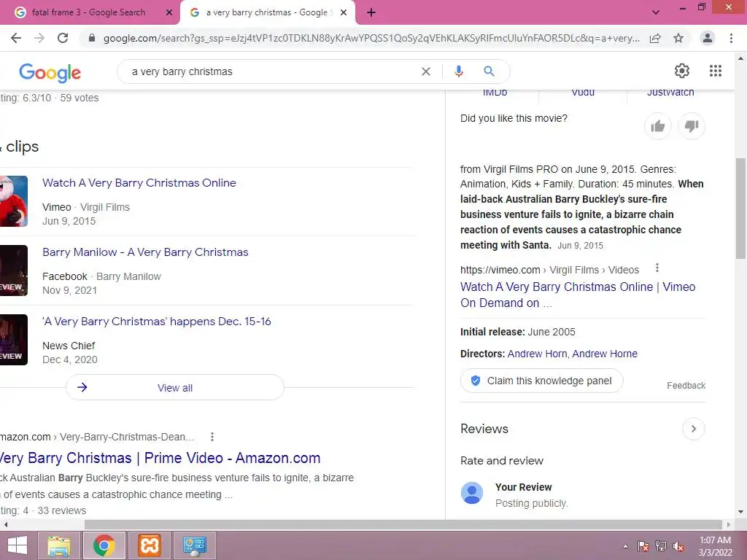Open the network status tray icon
747x560 pixels.
[x=661, y=546]
